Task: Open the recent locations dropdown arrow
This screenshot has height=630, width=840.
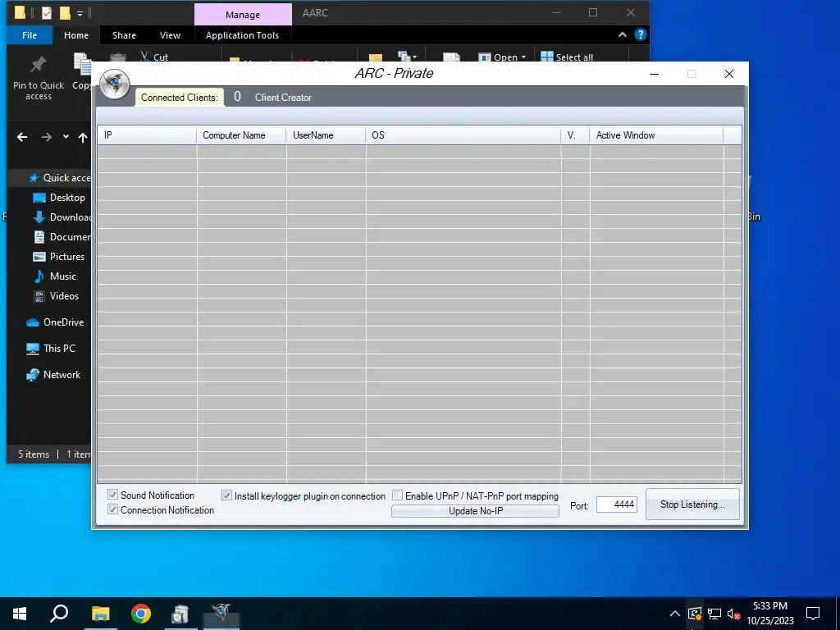Action: tap(66, 137)
